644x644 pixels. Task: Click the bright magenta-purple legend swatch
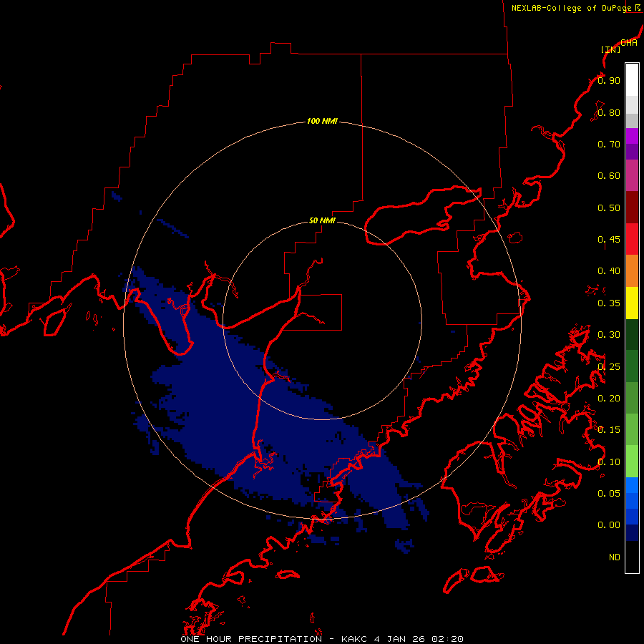[x=632, y=136]
